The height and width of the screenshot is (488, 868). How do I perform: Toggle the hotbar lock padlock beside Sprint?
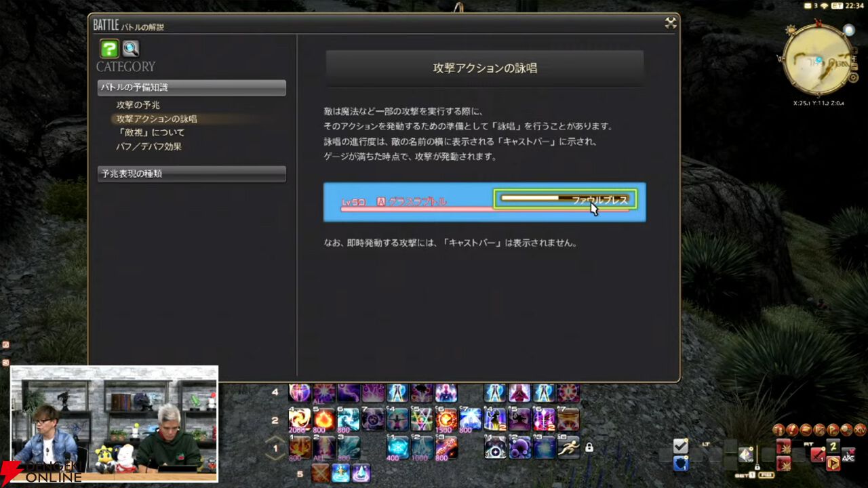pyautogui.click(x=589, y=447)
